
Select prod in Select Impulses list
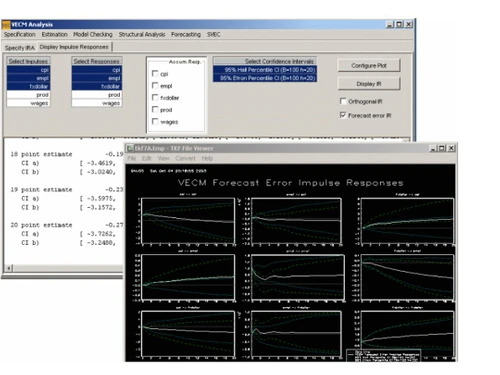coord(29,95)
